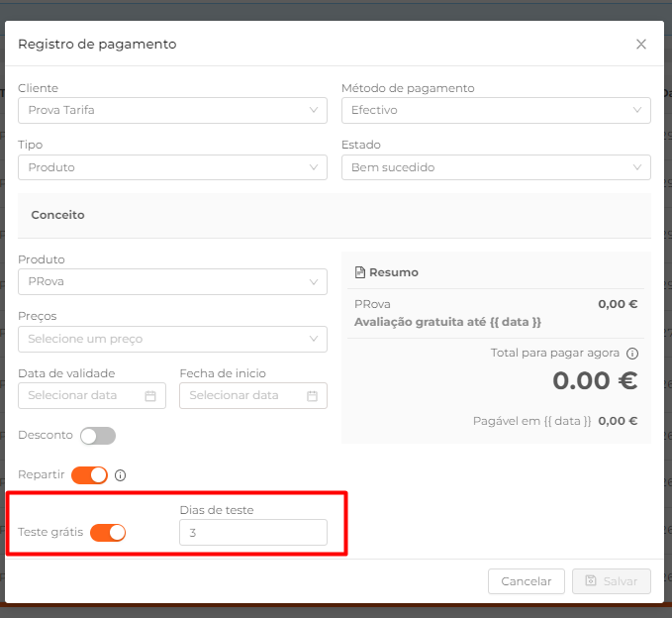Expand the Estado dropdown Bem sucedido

(x=496, y=167)
